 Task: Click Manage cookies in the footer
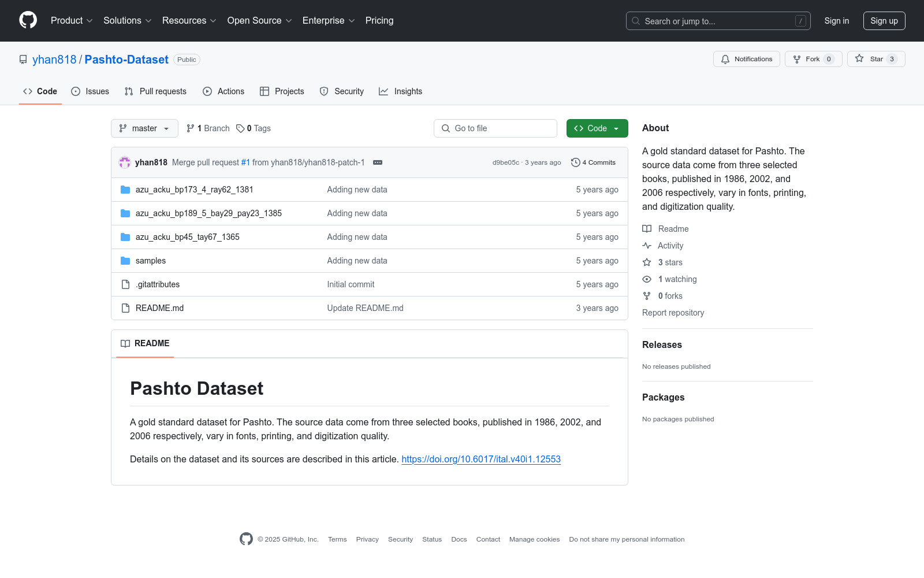pyautogui.click(x=535, y=539)
